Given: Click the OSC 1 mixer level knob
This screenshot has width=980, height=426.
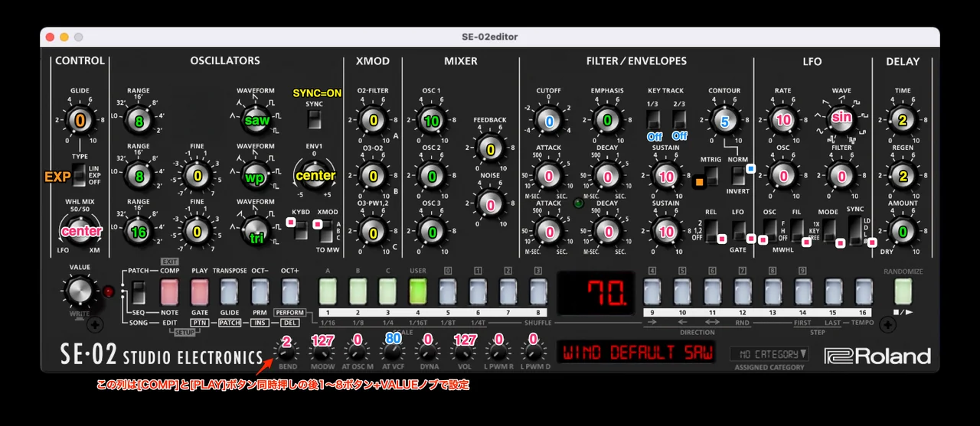Looking at the screenshot, I should pyautogui.click(x=432, y=121).
